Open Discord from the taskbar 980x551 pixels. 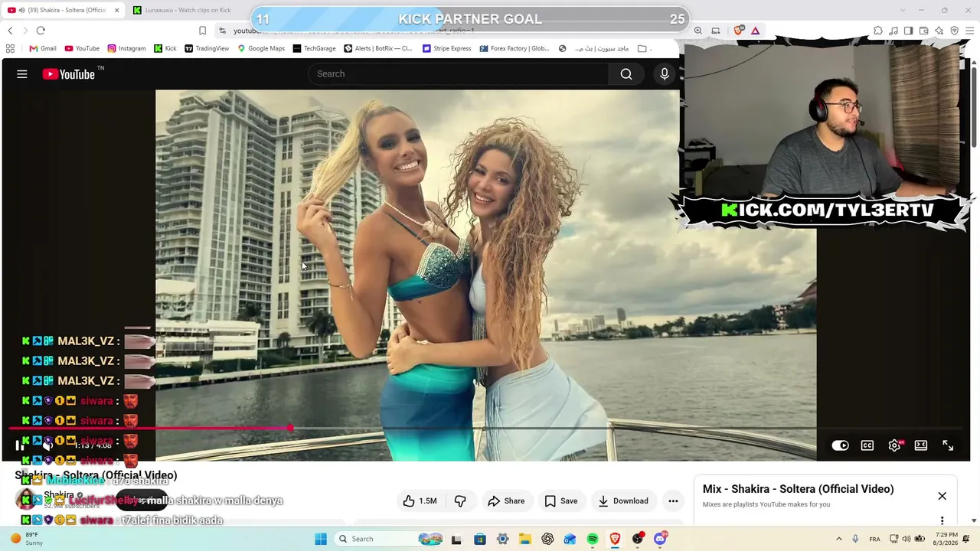(x=661, y=539)
